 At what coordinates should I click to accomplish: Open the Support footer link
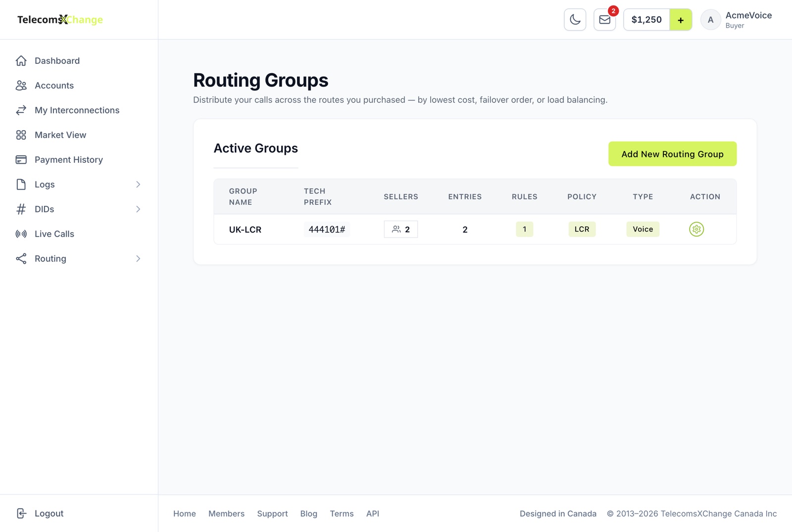pyautogui.click(x=272, y=514)
